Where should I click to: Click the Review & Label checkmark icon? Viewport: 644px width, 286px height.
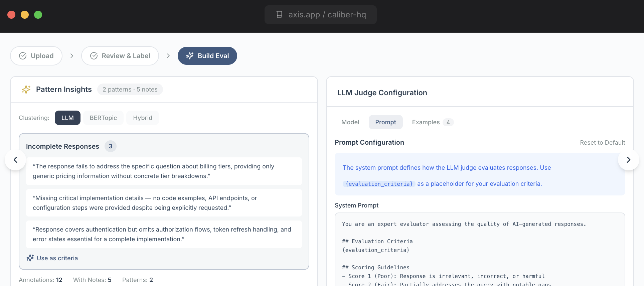94,56
